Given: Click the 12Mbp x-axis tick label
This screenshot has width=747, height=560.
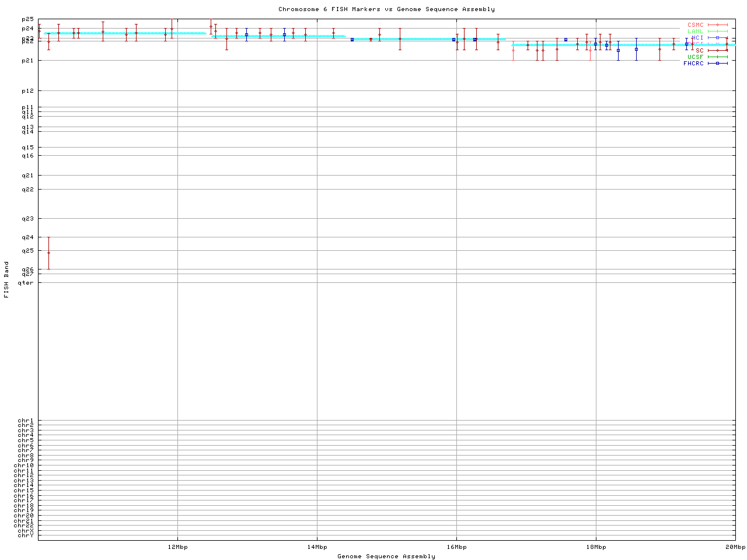Looking at the screenshot, I should tap(177, 547).
